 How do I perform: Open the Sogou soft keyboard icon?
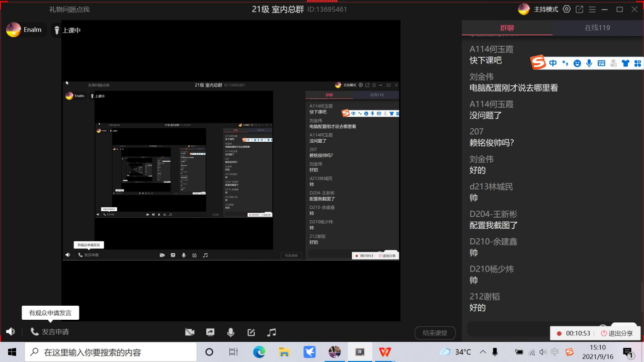pyautogui.click(x=601, y=63)
